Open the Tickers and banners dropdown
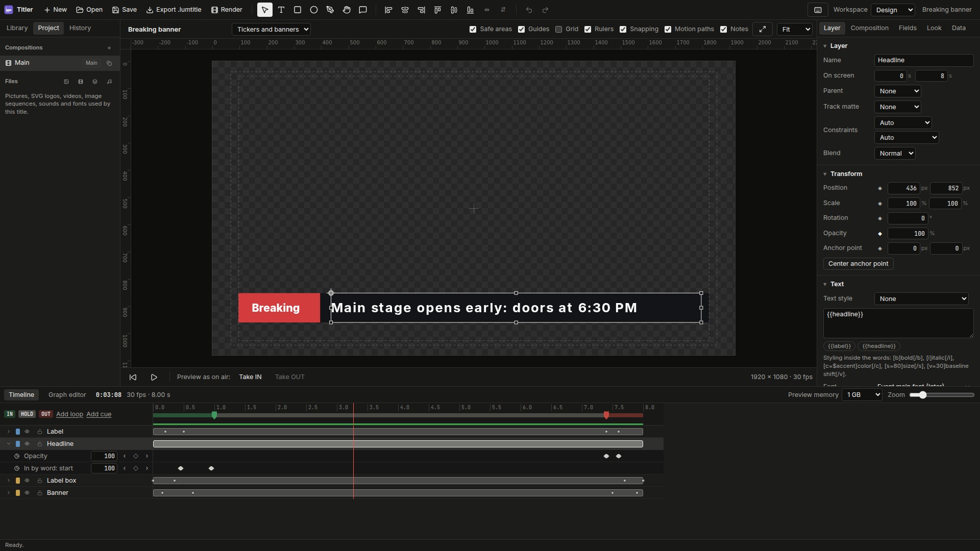The width and height of the screenshot is (980, 551). tap(271, 29)
